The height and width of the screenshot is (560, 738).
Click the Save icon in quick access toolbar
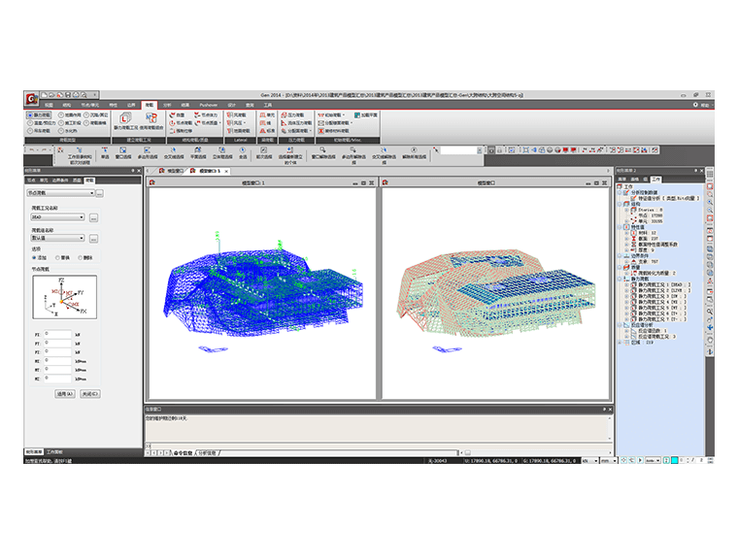point(68,94)
